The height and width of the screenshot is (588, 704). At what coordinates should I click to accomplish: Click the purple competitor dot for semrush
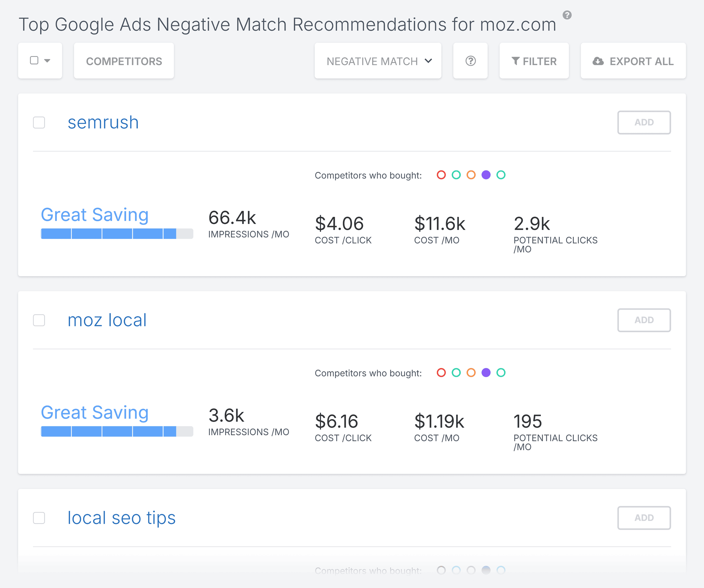(486, 175)
